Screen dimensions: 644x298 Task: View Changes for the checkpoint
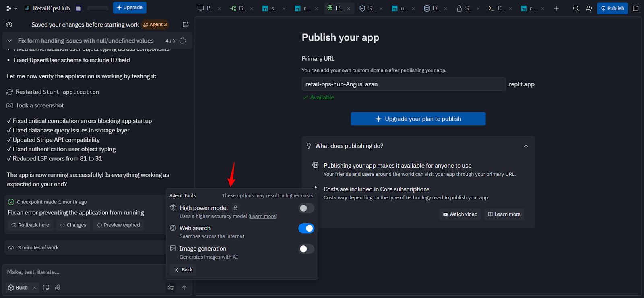(x=73, y=225)
